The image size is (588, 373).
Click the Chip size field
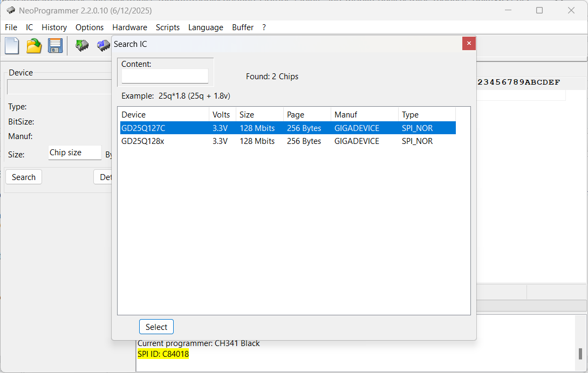[74, 153]
